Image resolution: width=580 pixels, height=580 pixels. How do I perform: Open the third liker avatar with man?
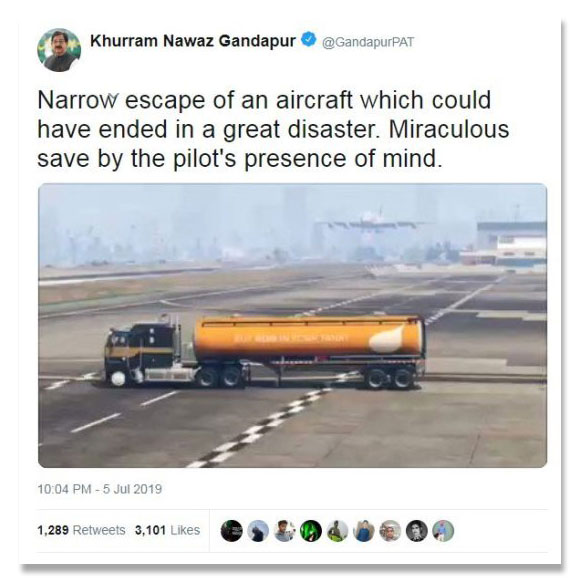tap(284, 531)
